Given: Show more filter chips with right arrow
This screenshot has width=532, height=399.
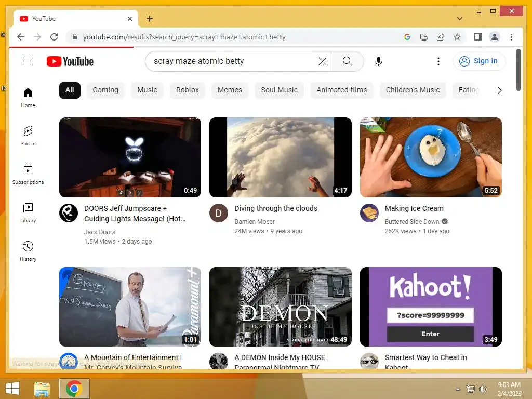Looking at the screenshot, I should click(499, 90).
